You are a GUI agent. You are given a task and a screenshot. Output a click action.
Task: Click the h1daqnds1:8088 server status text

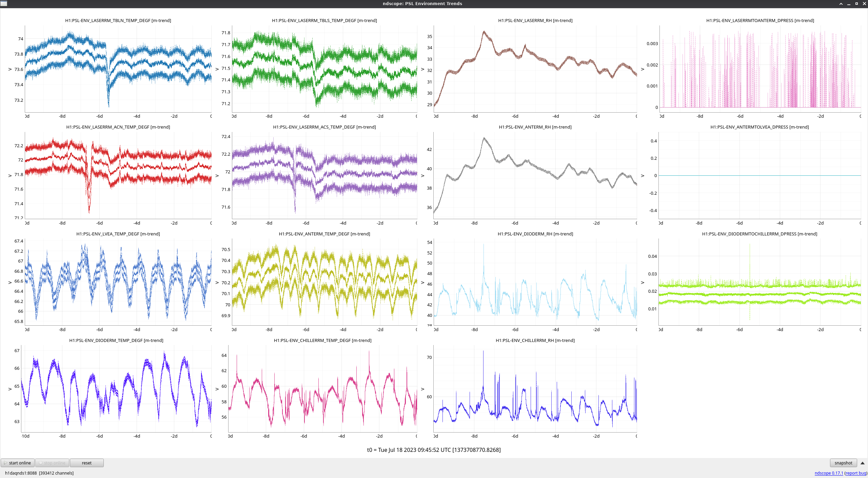coord(21,473)
